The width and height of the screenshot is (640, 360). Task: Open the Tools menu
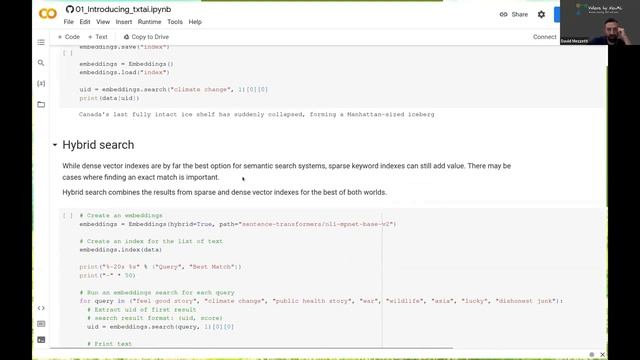point(175,22)
